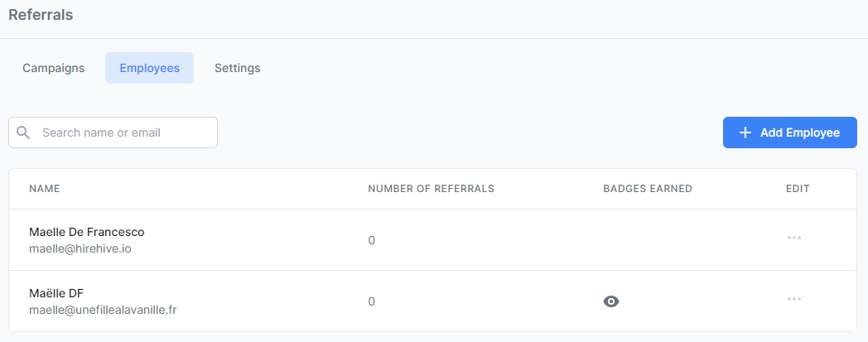Select employee name Maëlle DF
The height and width of the screenshot is (342, 868).
[55, 293]
